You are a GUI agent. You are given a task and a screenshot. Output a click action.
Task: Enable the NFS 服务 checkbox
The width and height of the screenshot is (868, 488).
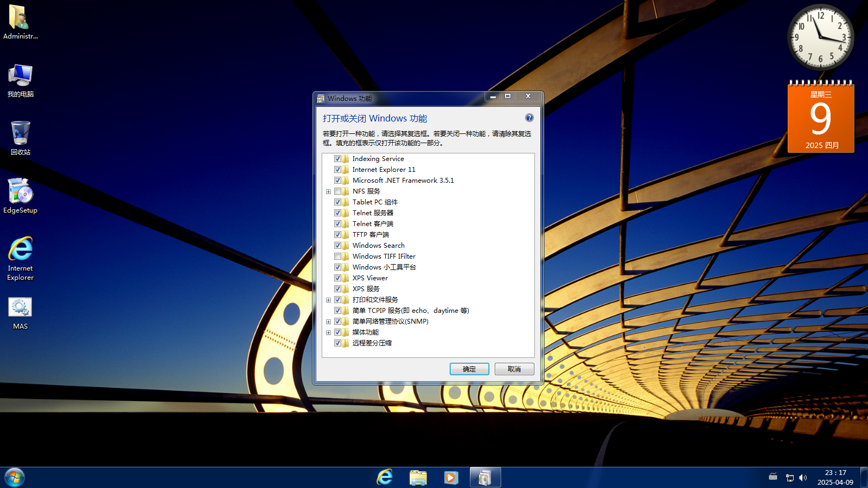tap(337, 191)
